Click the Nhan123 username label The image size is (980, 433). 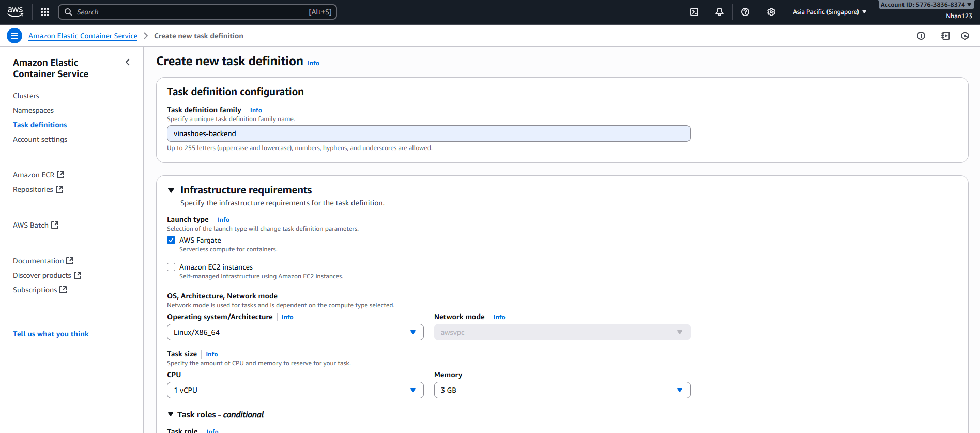tap(959, 16)
